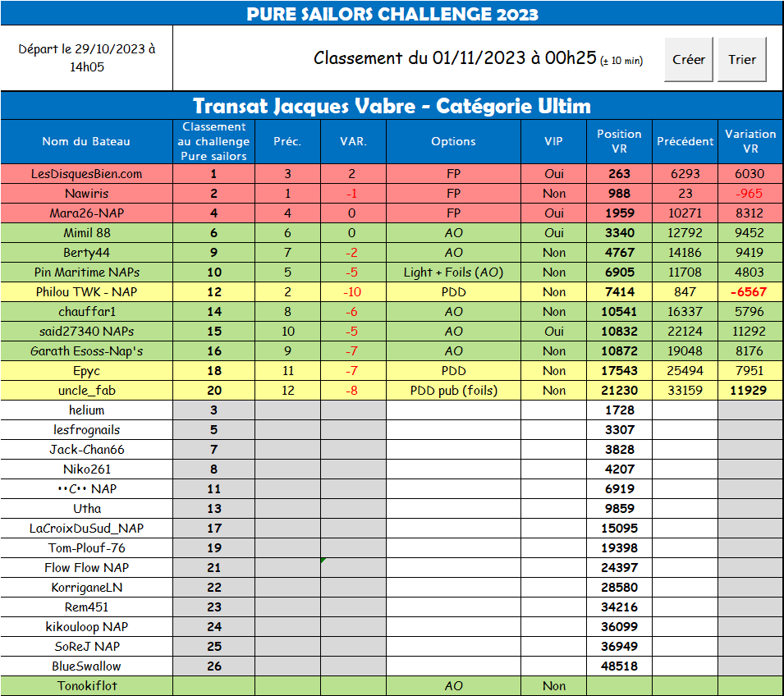
Task: Select the chauffar1 boat name cell
Action: (86, 312)
